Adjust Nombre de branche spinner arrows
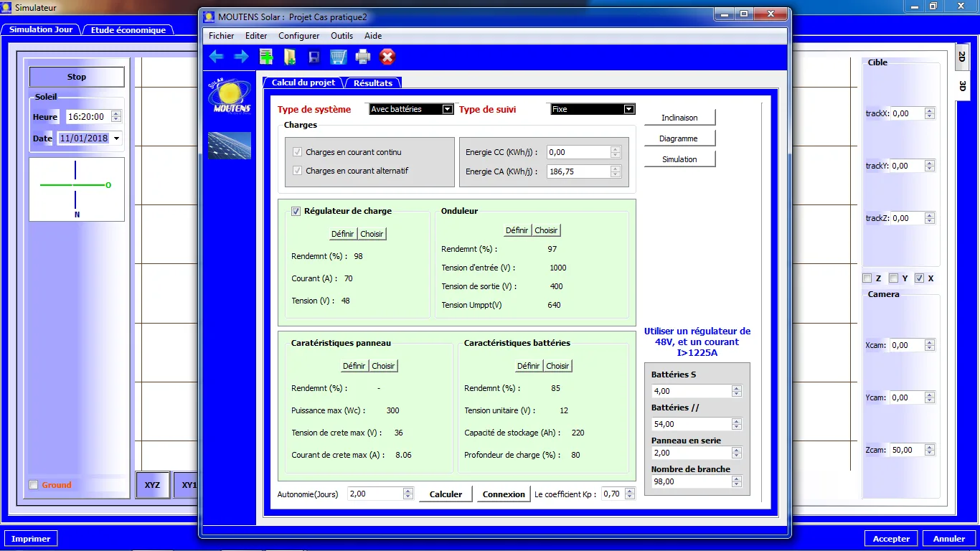This screenshot has width=980, height=551. point(737,481)
